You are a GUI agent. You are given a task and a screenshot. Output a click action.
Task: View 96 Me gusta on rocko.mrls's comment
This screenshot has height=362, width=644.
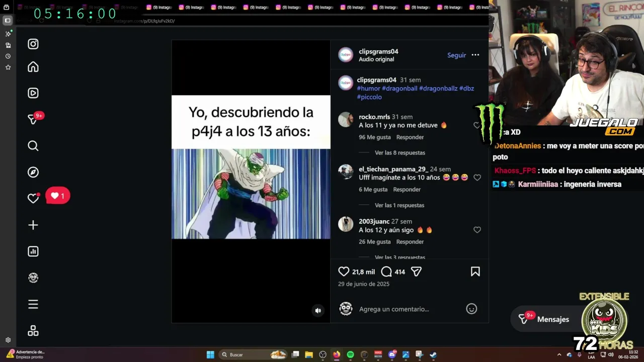click(375, 137)
